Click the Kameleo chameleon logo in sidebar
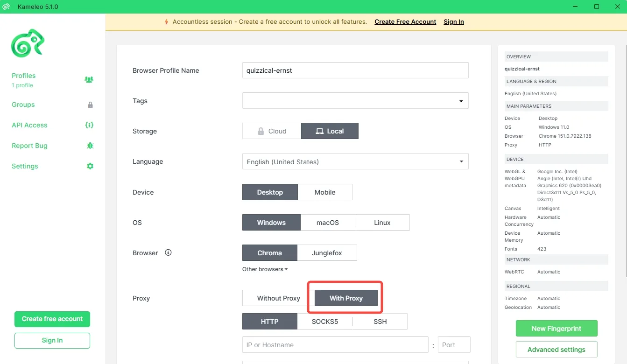Viewport: 627px width, 364px height. (28, 43)
